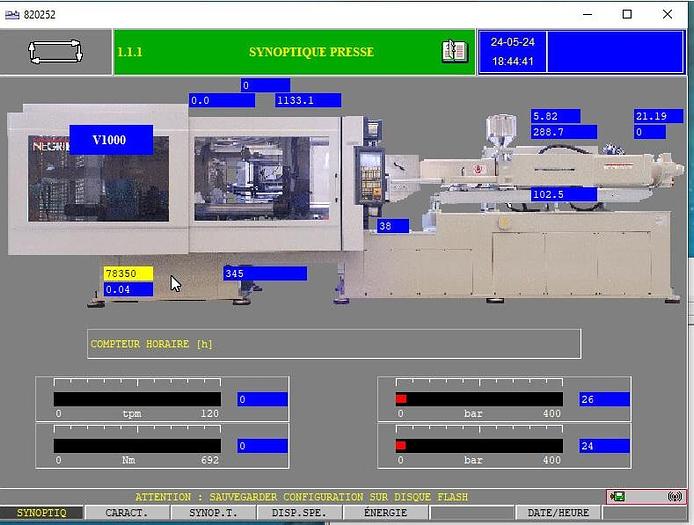
Task: Open the CARACT. tab
Action: click(x=127, y=512)
